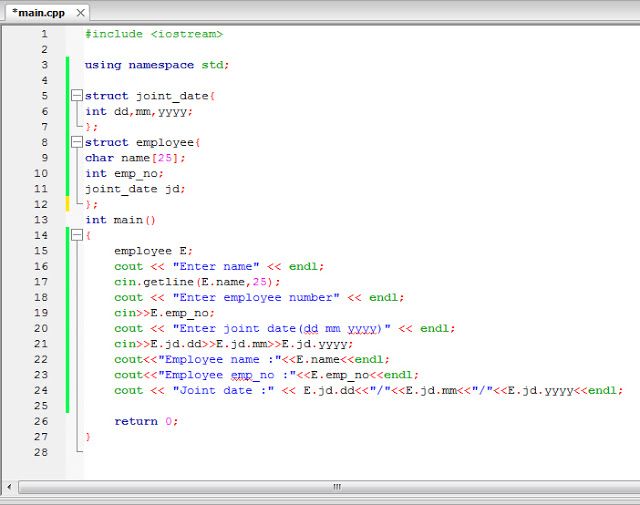Click the closing brace on line 27

point(88,437)
